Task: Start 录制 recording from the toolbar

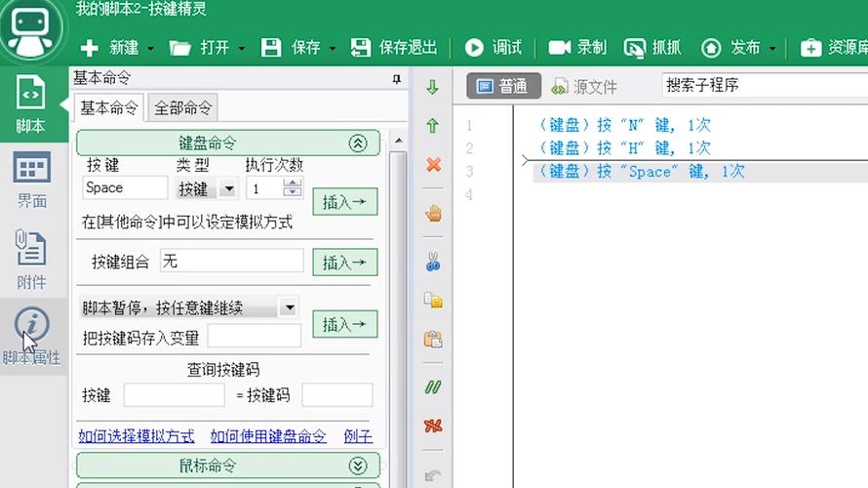Action: (576, 48)
